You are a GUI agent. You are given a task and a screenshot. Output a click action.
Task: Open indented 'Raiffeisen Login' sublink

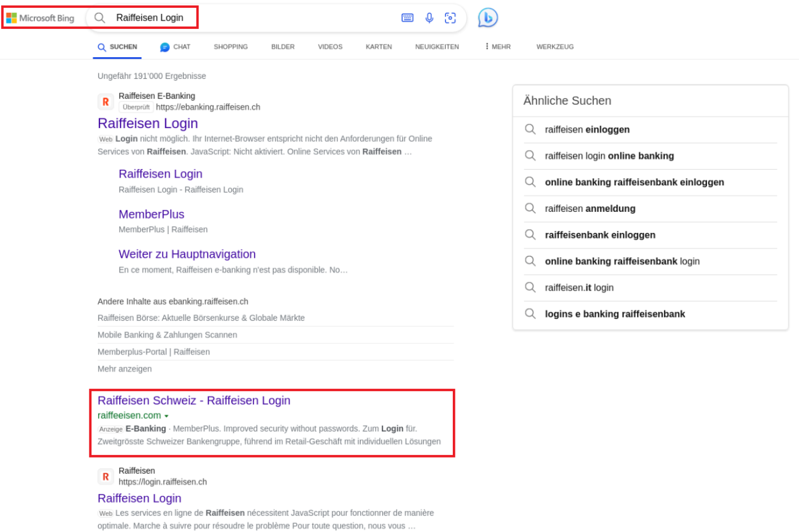tap(160, 174)
